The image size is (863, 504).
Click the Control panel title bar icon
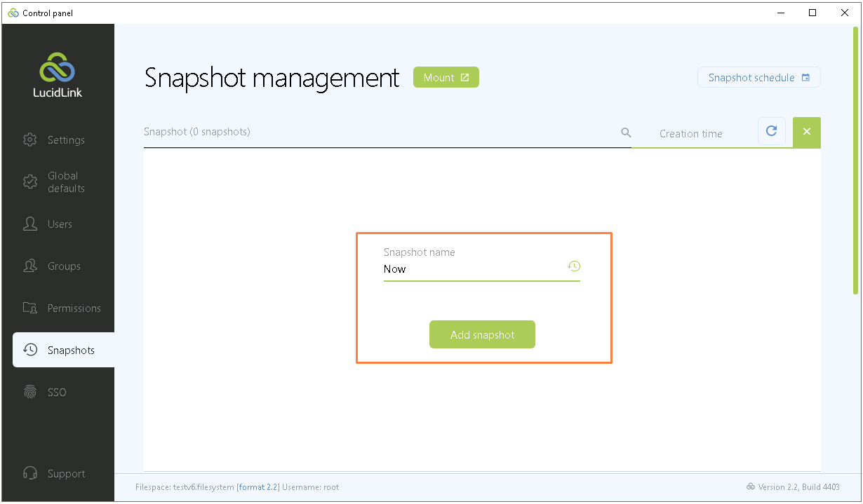coord(13,13)
